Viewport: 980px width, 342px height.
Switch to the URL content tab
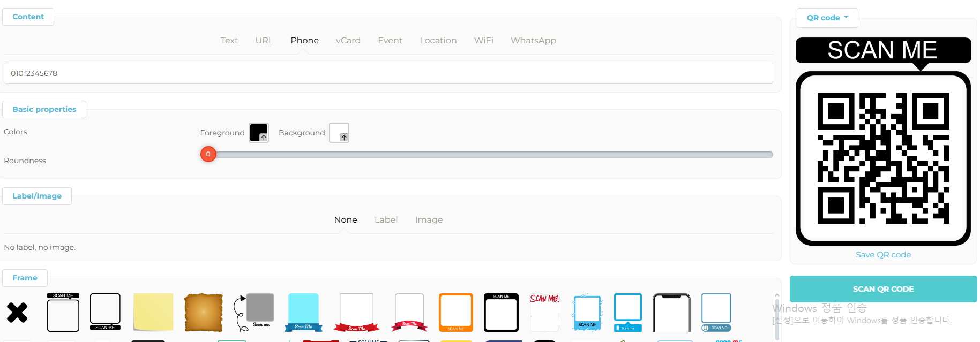[264, 40]
